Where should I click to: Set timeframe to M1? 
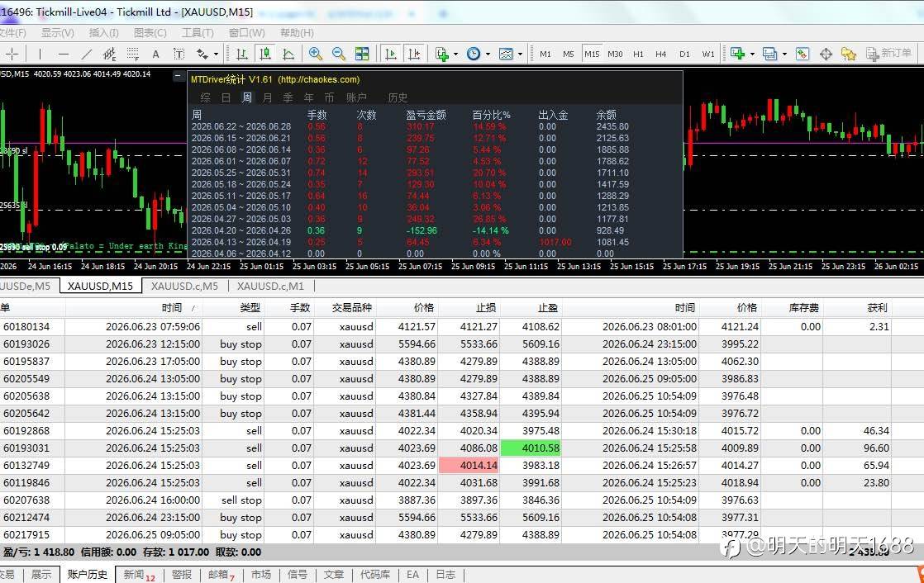pos(545,55)
